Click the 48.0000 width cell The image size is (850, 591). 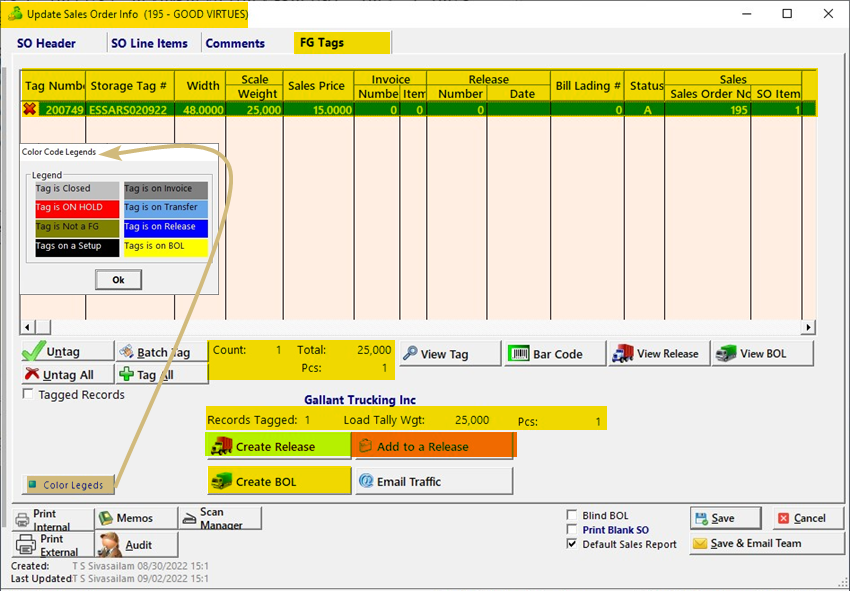click(200, 110)
